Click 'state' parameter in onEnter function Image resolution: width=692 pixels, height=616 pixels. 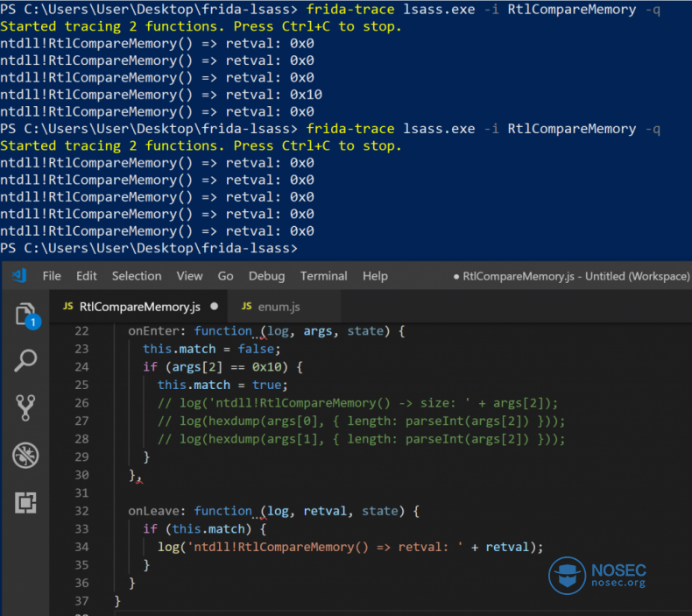(x=365, y=331)
